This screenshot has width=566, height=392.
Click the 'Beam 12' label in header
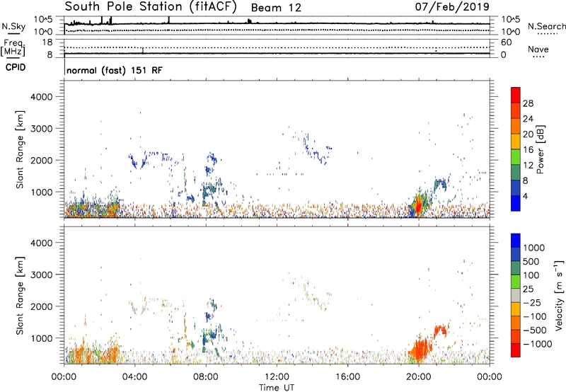[x=276, y=8]
